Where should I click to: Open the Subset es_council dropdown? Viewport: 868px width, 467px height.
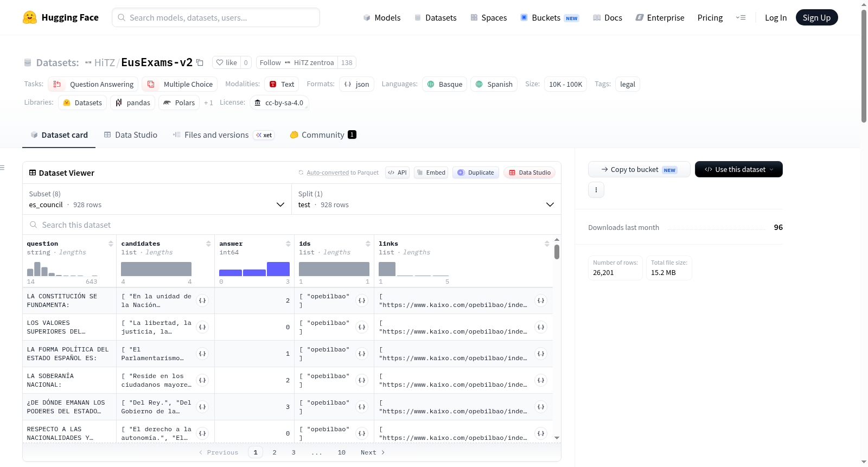(157, 199)
